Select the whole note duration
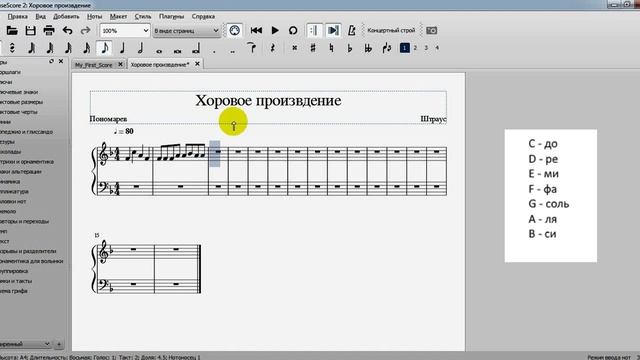The width and height of the screenshot is (640, 360). [x=159, y=51]
